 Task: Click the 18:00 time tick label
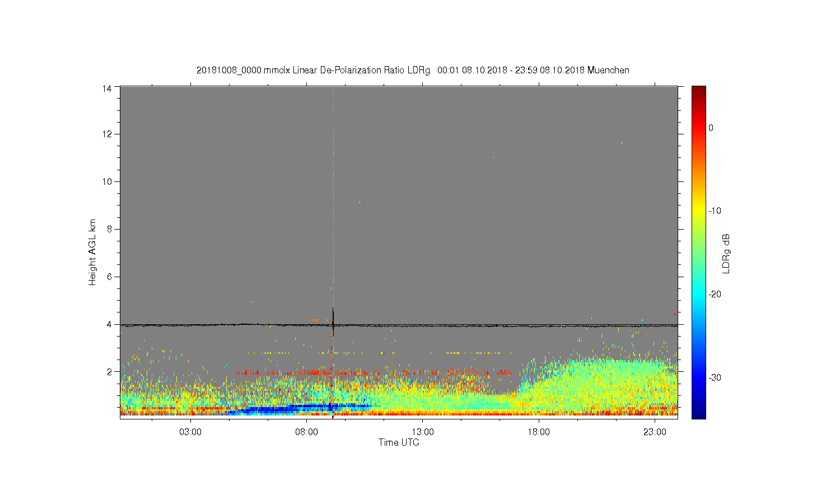pos(539,432)
